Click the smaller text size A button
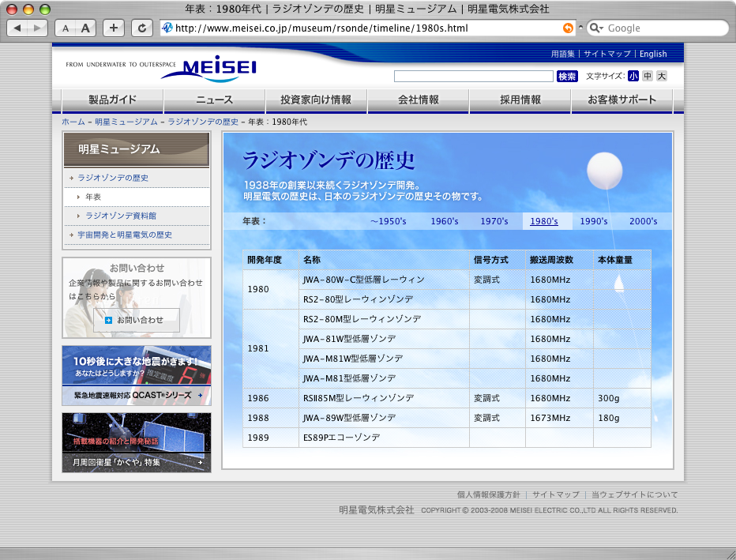This screenshot has height=560, width=736. [66, 28]
